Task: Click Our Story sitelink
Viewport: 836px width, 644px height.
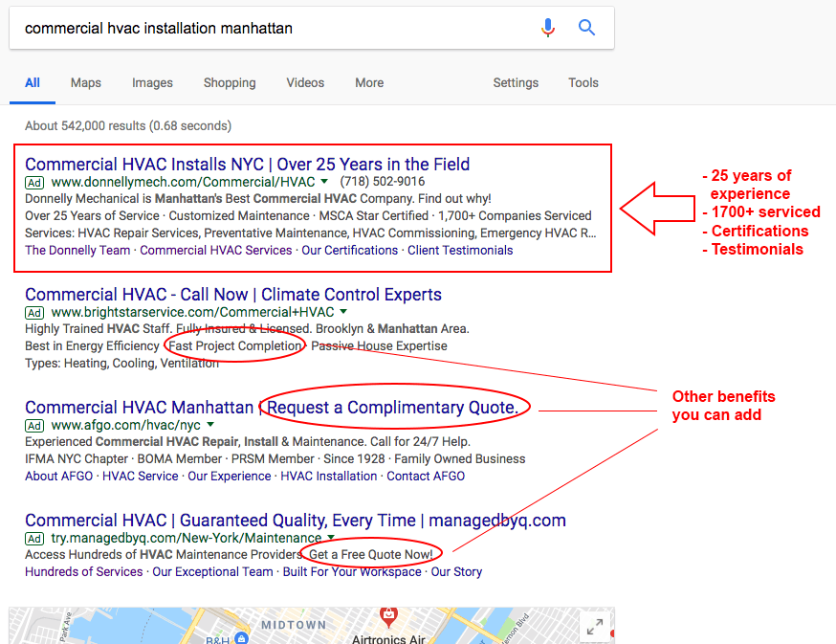Action: [456, 572]
